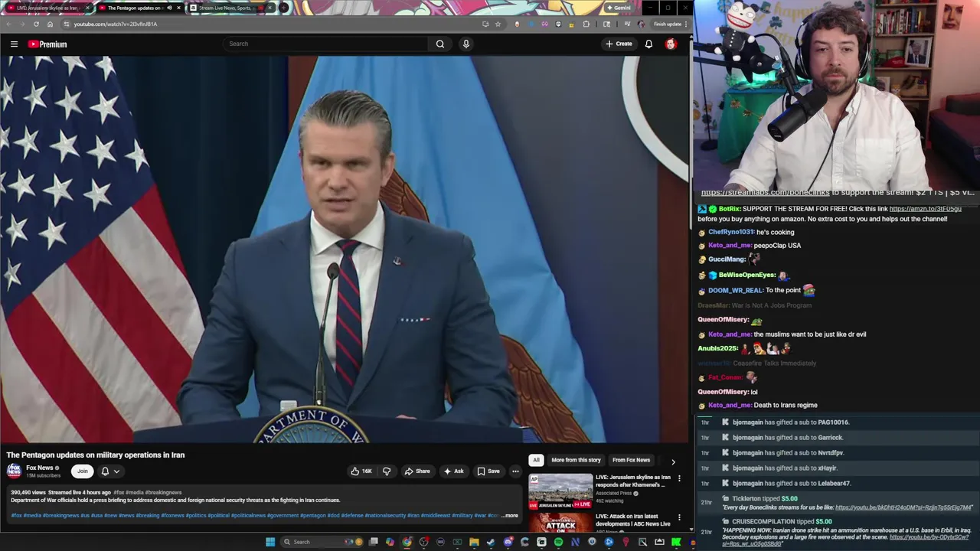980x551 pixels.
Task: Open the YouTube hamburger guide menu
Action: click(14, 44)
